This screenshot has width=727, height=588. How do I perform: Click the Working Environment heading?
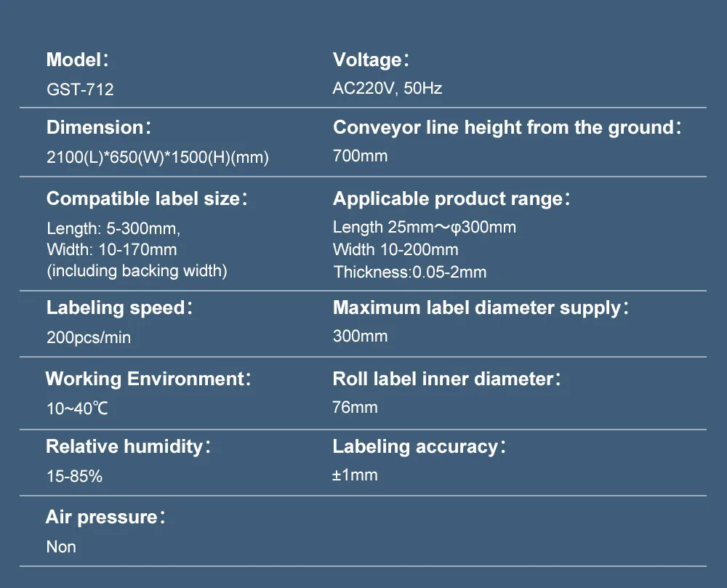[x=148, y=379]
